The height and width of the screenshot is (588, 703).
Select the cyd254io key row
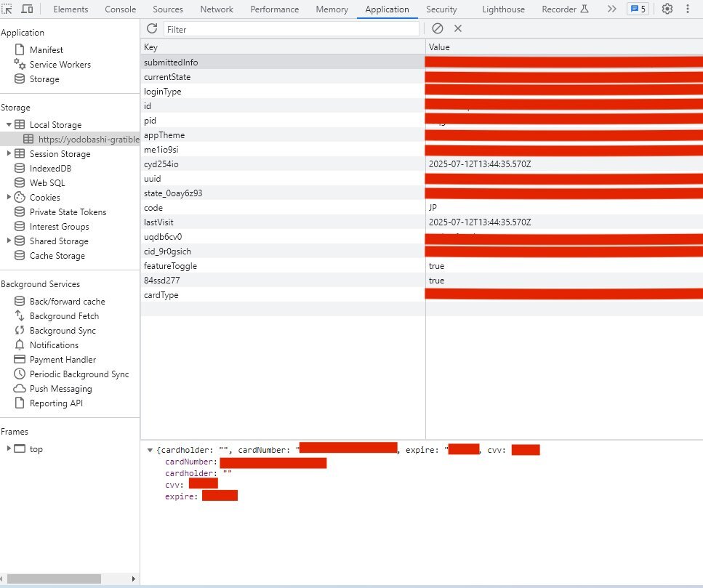pyautogui.click(x=283, y=164)
